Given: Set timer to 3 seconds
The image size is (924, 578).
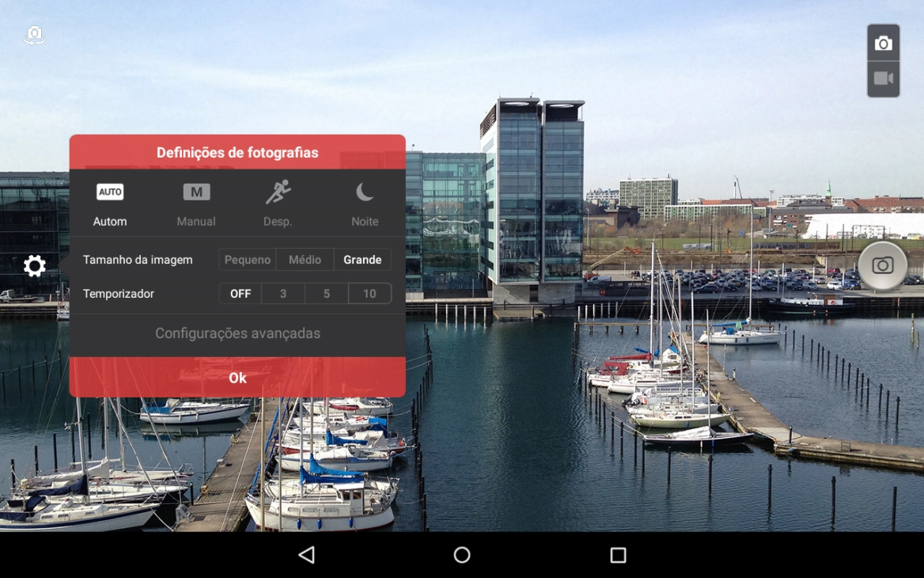Looking at the screenshot, I should coord(283,294).
